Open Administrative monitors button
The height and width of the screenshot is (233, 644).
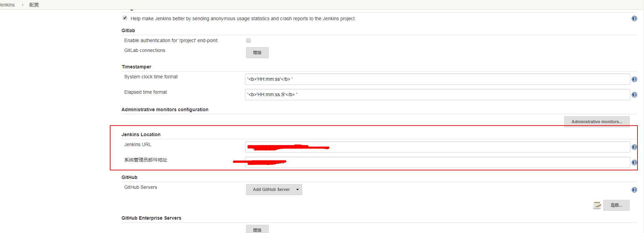click(597, 122)
